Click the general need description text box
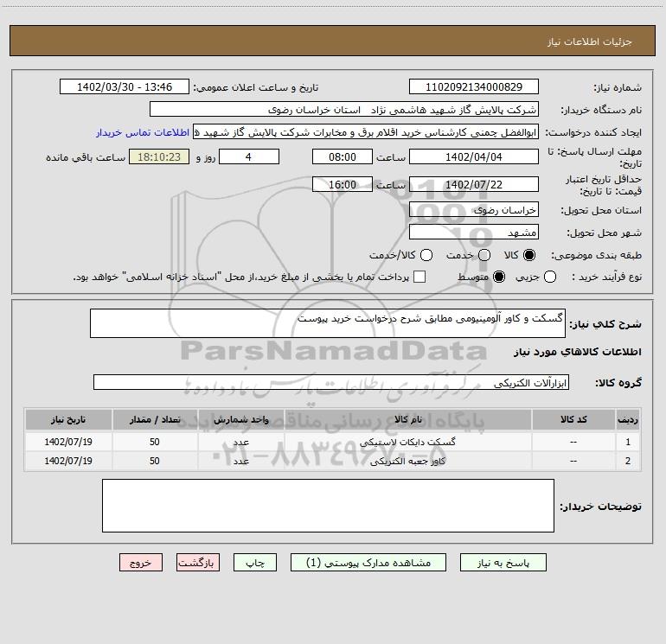 328,323
